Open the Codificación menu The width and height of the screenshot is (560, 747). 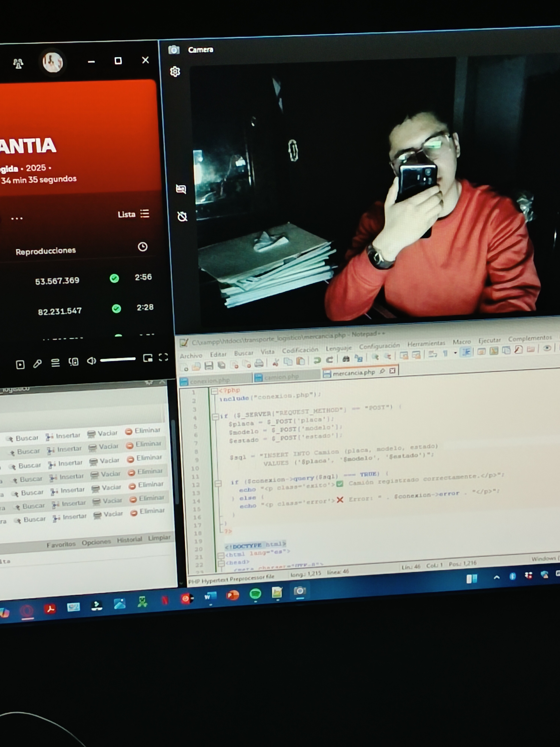point(300,350)
